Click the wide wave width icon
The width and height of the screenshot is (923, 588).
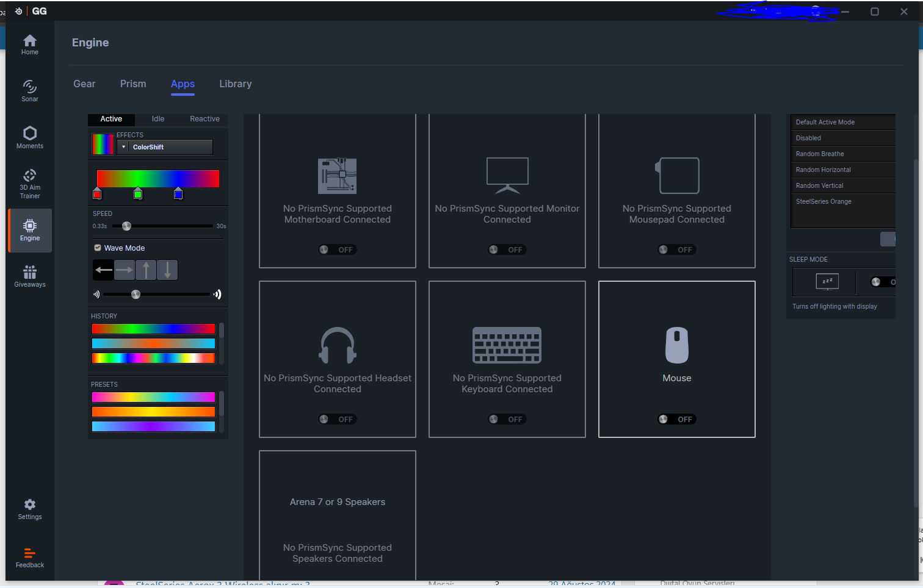(217, 294)
